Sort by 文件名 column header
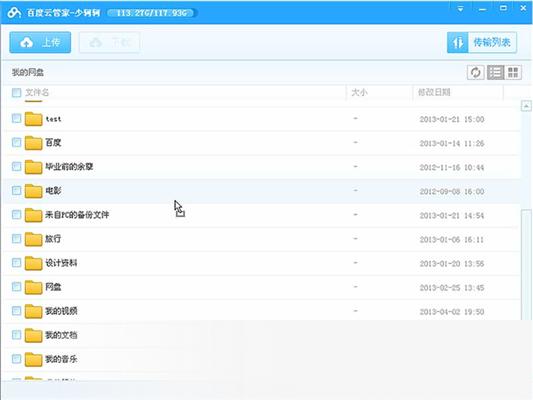 37,92
